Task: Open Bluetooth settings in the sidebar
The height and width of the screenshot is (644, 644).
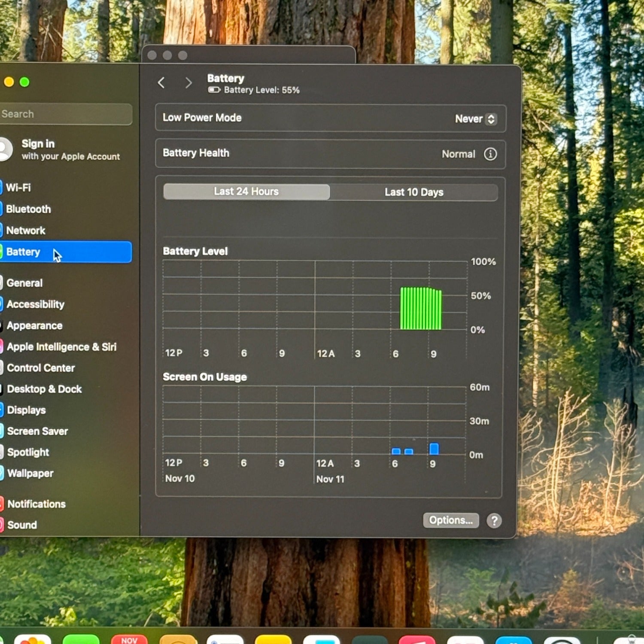Action: point(28,209)
